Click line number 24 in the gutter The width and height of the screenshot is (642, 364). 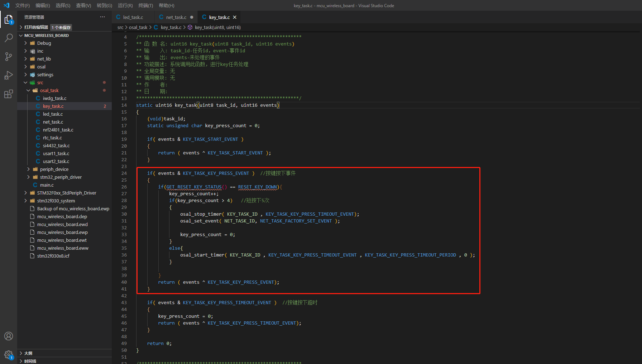(124, 173)
